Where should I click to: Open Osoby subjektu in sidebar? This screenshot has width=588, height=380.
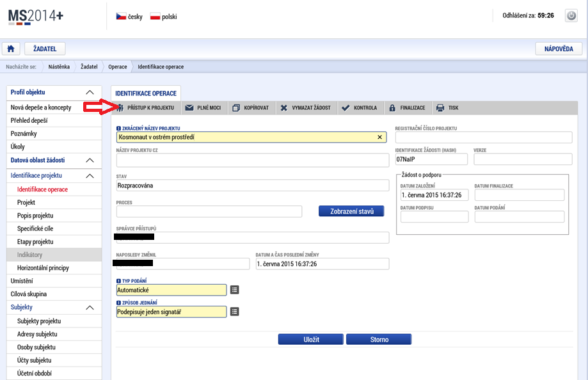[x=54, y=347]
